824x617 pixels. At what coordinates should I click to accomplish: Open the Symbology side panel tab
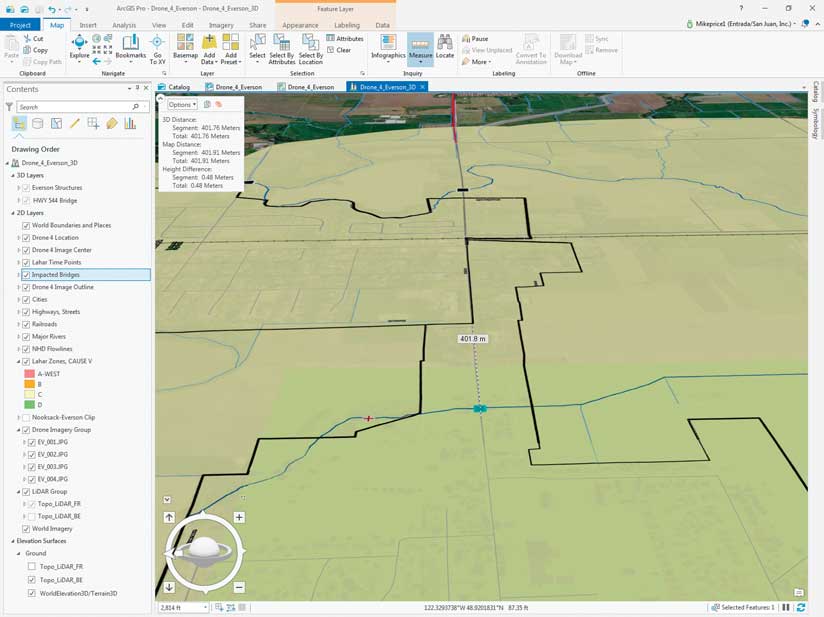point(816,124)
